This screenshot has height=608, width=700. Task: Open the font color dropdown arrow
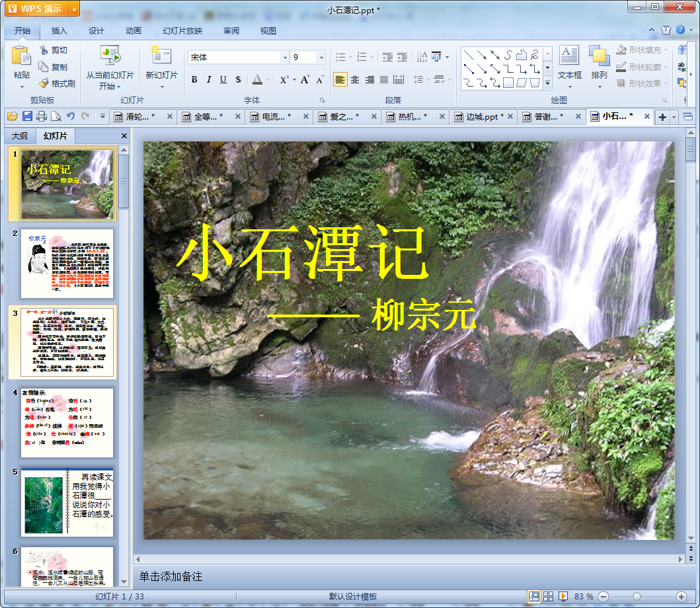point(268,80)
